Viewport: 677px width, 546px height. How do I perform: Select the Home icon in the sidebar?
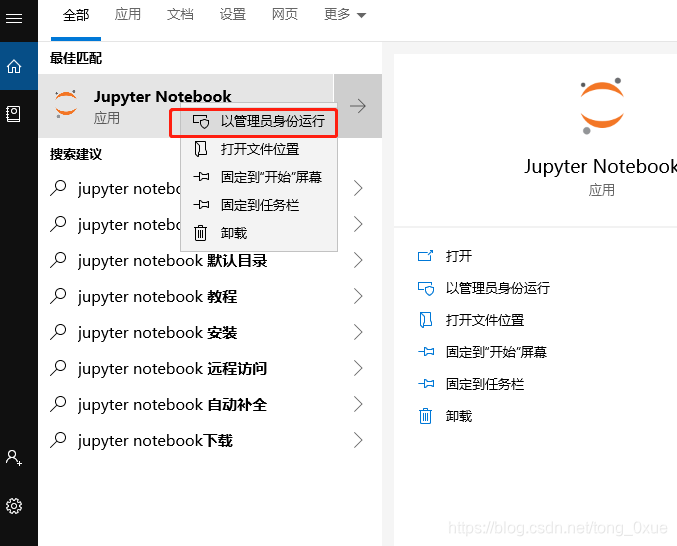tap(14, 66)
